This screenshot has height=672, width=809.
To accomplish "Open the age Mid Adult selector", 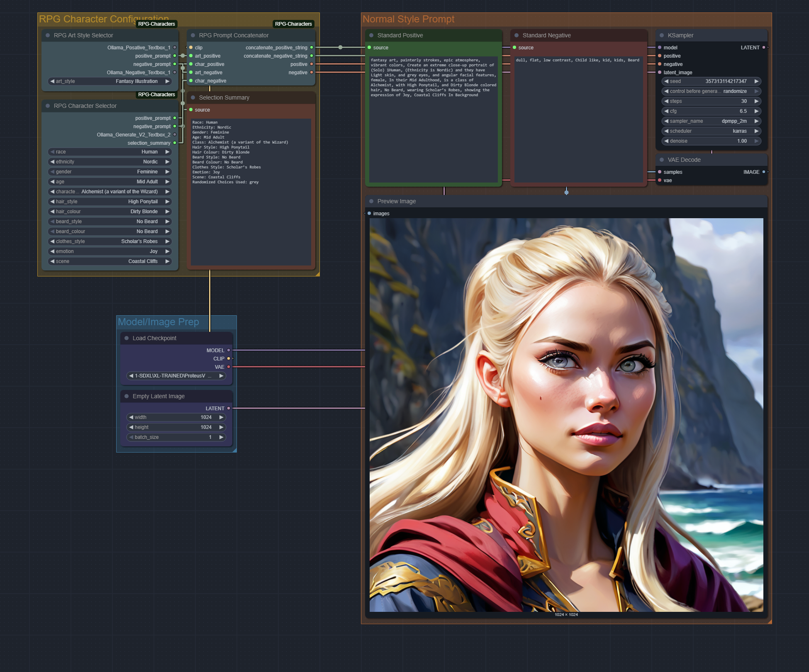I will pyautogui.click(x=110, y=182).
